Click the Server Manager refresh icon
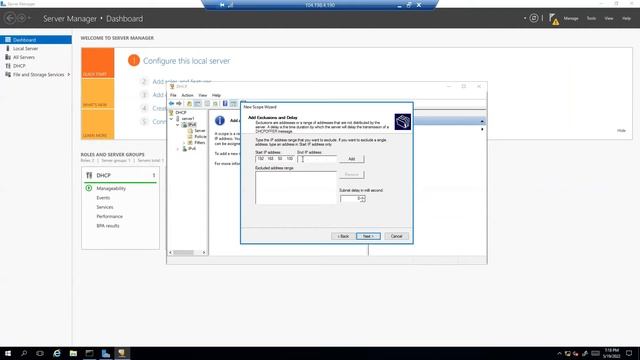Viewport: 640px width, 360px height. pyautogui.click(x=533, y=18)
